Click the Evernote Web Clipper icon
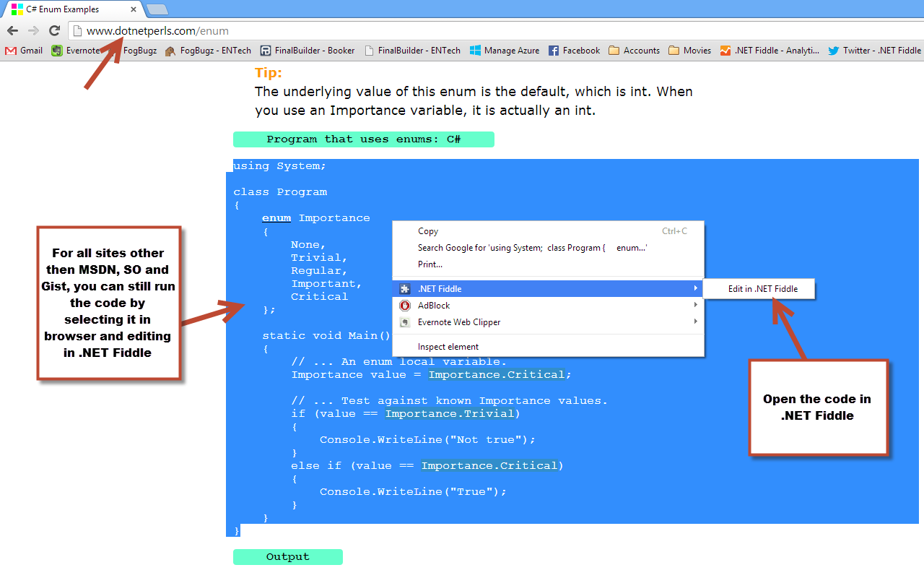Image resolution: width=924 pixels, height=578 pixels. click(404, 322)
